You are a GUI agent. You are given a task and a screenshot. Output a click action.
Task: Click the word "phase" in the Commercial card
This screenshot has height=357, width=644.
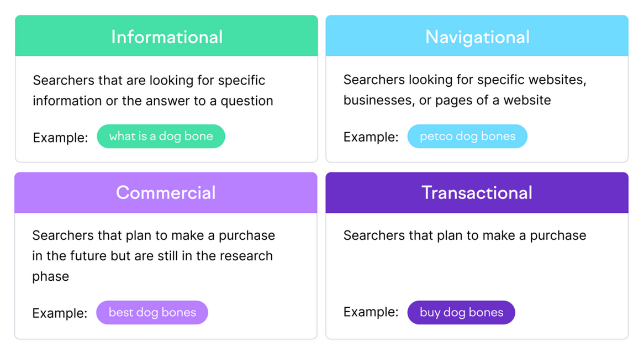pos(50,276)
